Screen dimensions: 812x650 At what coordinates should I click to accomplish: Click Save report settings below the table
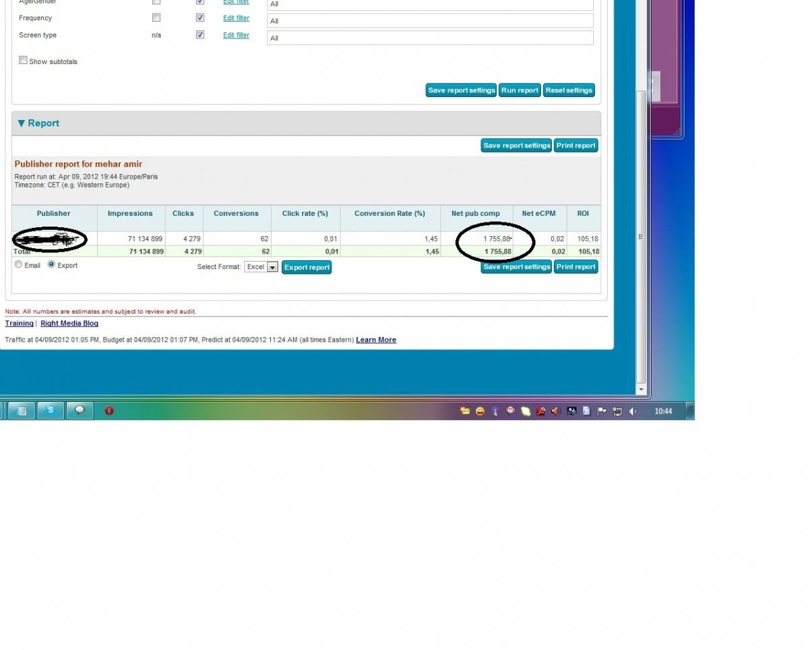517,267
